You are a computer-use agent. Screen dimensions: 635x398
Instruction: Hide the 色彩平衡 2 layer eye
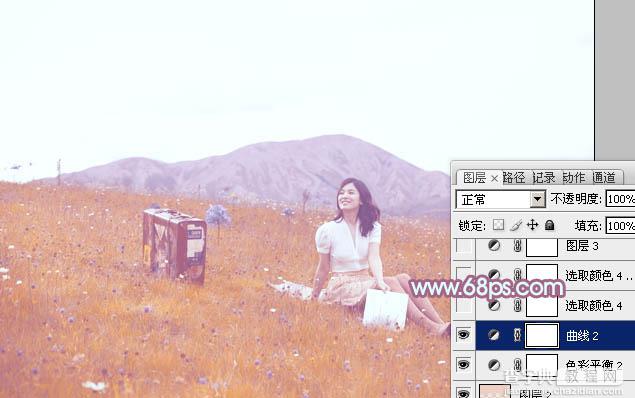[464, 364]
